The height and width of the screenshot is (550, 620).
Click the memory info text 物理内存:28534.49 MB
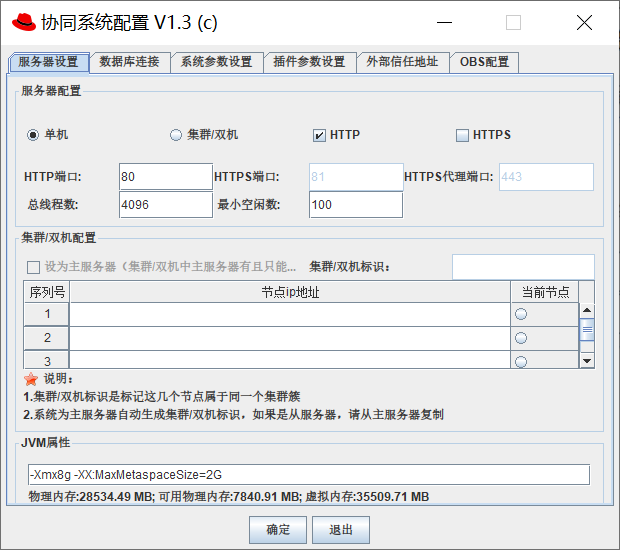click(91, 497)
